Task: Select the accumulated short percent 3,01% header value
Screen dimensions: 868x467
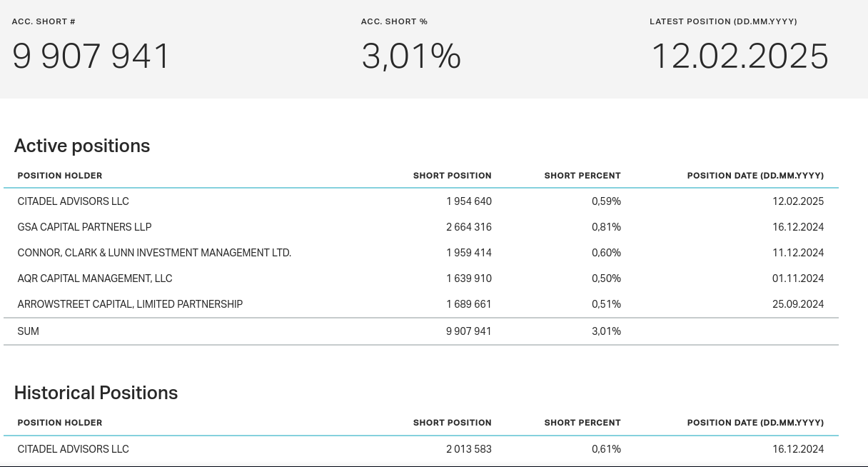Action: (411, 56)
